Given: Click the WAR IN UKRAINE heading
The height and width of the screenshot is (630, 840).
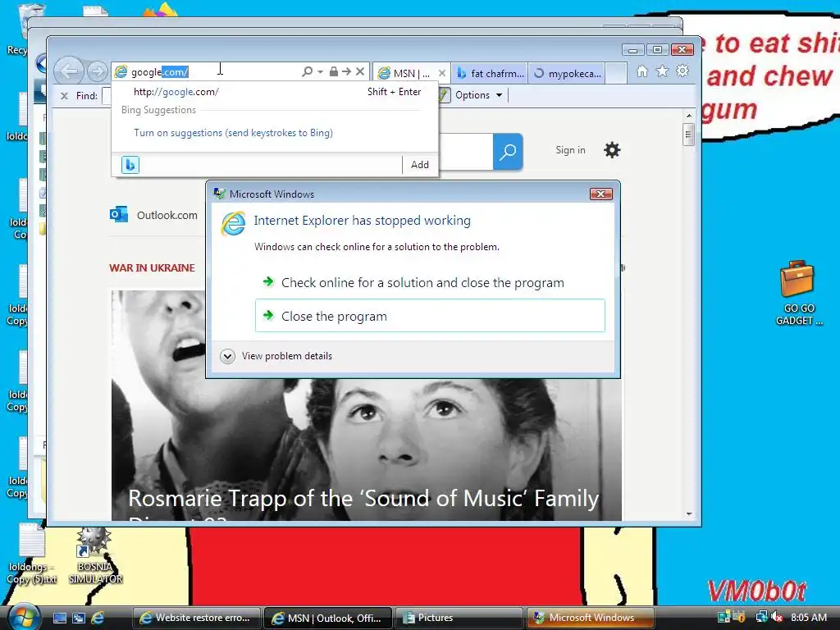Looking at the screenshot, I should (152, 268).
